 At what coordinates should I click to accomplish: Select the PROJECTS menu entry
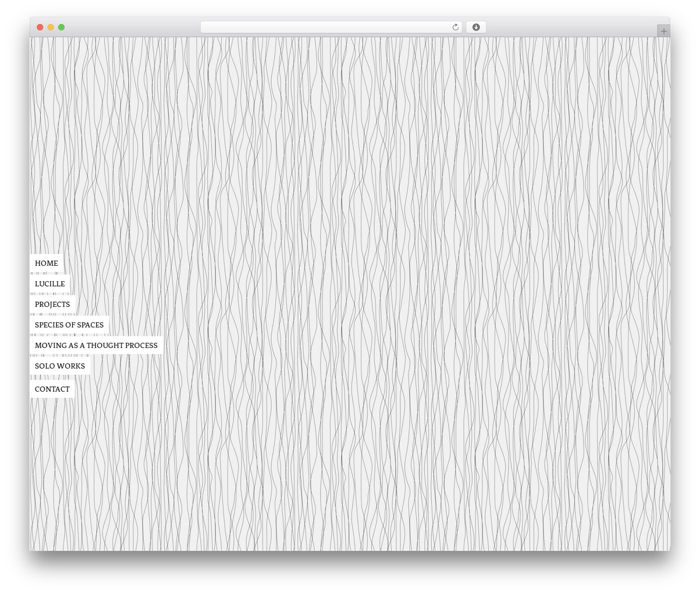tap(52, 304)
